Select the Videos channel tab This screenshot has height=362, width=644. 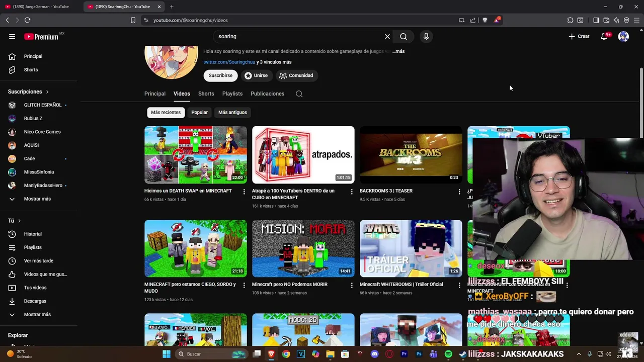point(182,94)
